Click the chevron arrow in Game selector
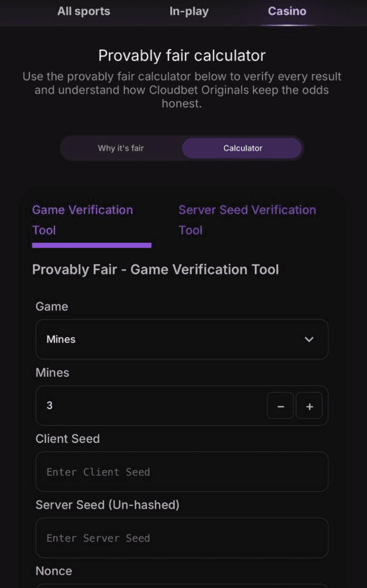Viewport: 367px width, 588px height. [x=309, y=339]
